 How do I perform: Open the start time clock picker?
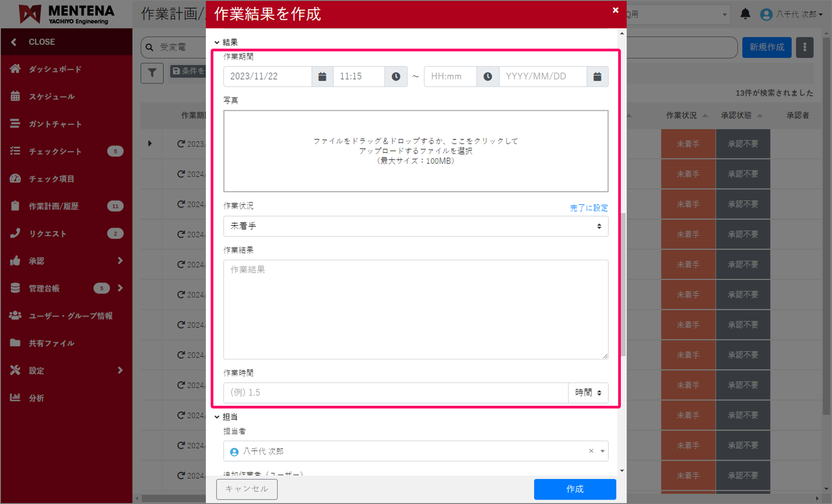tap(395, 76)
